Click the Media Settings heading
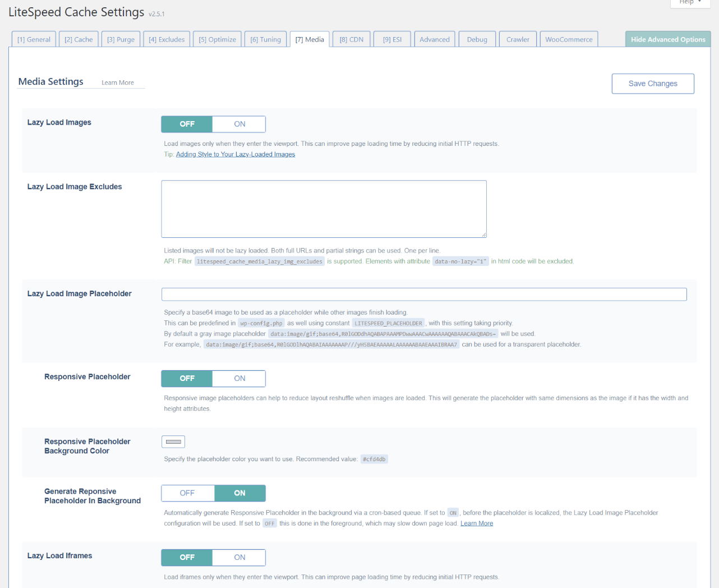Viewport: 719px width, 588px height. [51, 81]
